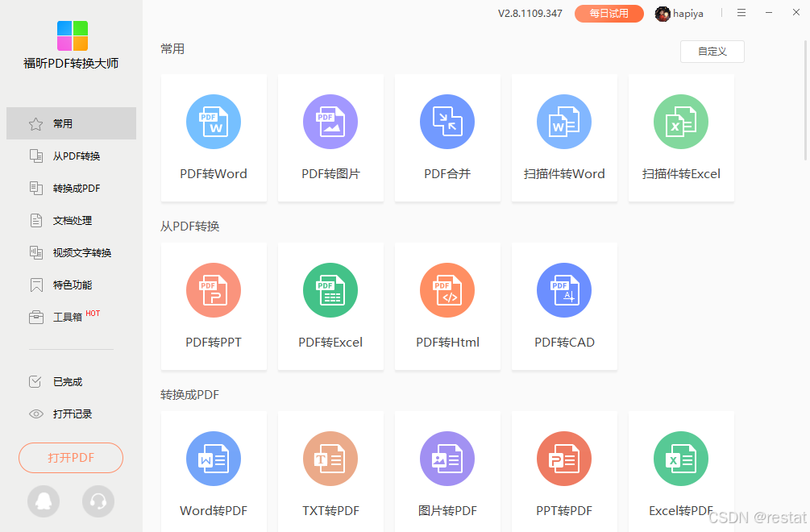Click the checkmark icon beside 已完成
Image resolution: width=810 pixels, height=532 pixels.
[x=35, y=382]
